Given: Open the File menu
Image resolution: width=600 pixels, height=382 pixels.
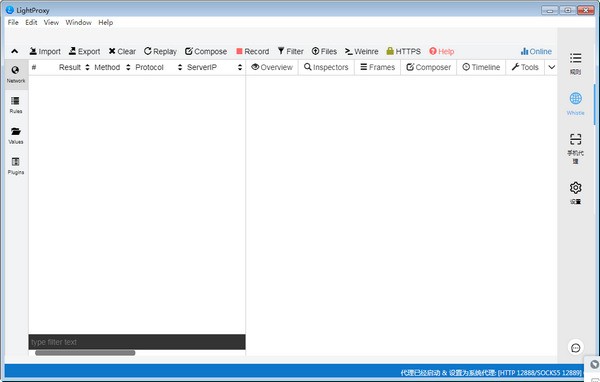Looking at the screenshot, I should pyautogui.click(x=13, y=22).
